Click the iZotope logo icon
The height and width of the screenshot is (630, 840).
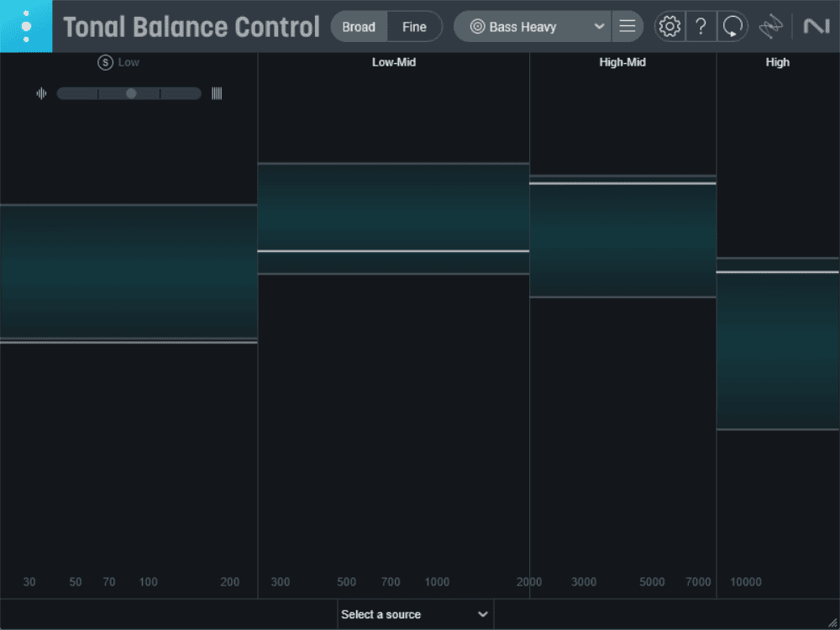click(x=771, y=27)
